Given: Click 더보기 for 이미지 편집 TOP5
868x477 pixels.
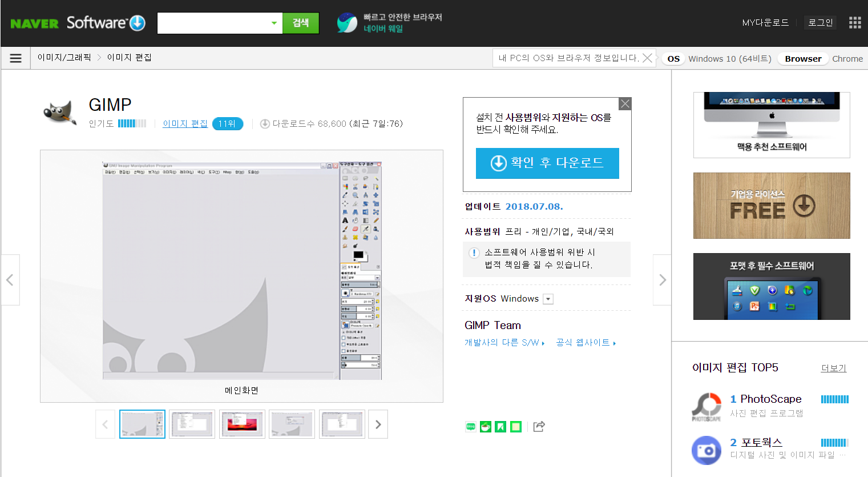Looking at the screenshot, I should (834, 368).
